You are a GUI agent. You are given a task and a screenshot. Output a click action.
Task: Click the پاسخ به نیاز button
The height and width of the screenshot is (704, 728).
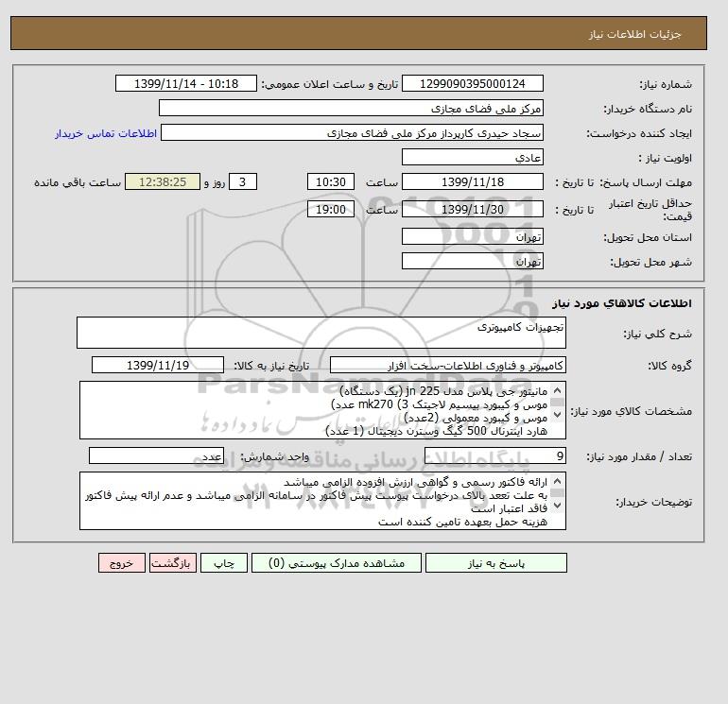point(495,563)
